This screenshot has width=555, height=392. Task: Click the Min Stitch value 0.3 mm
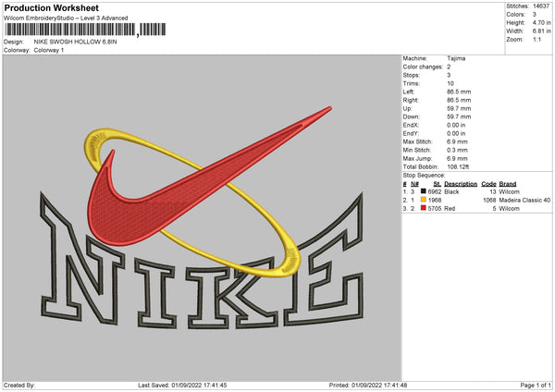point(457,150)
